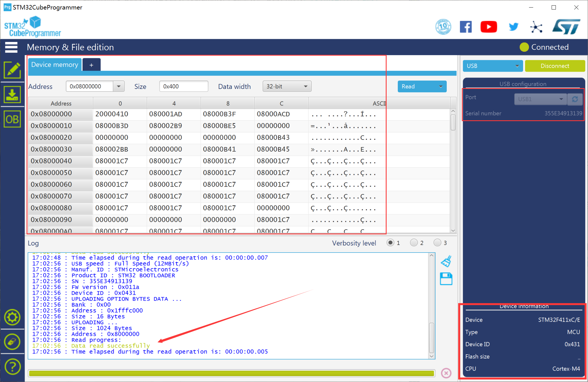Expand the Address history dropdown
This screenshot has height=382, width=588.
coord(119,86)
